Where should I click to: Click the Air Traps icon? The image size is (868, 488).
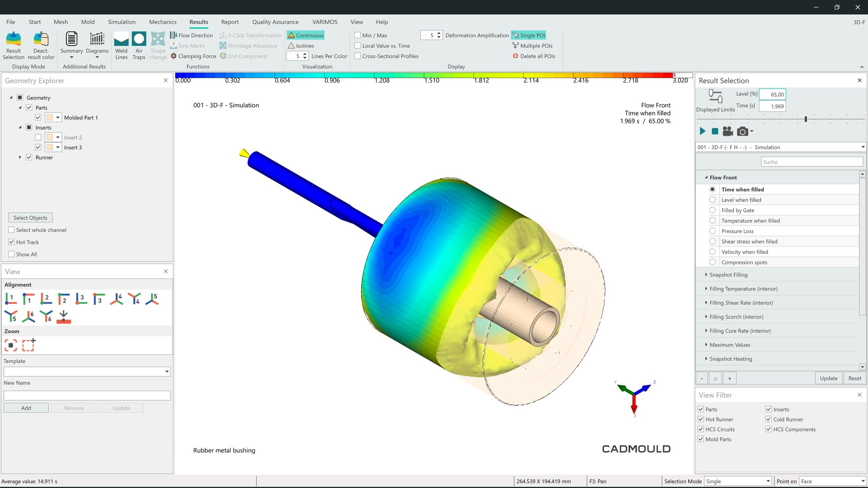(x=139, y=40)
